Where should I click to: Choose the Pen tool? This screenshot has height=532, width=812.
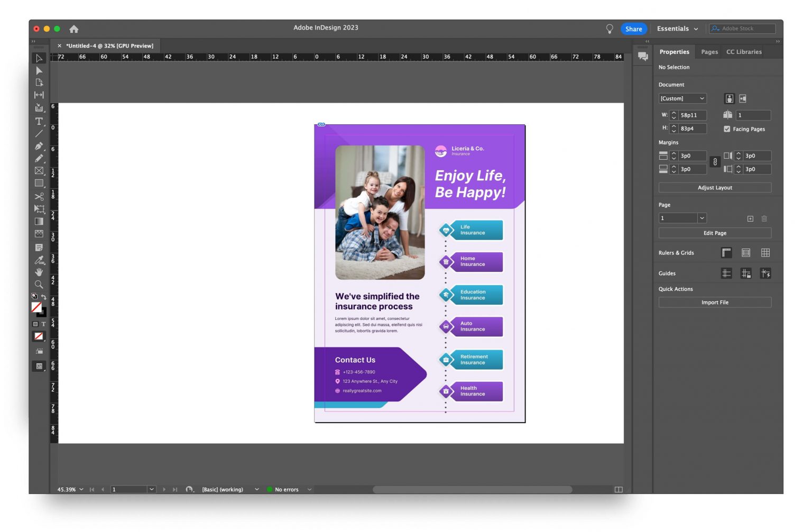(x=39, y=146)
